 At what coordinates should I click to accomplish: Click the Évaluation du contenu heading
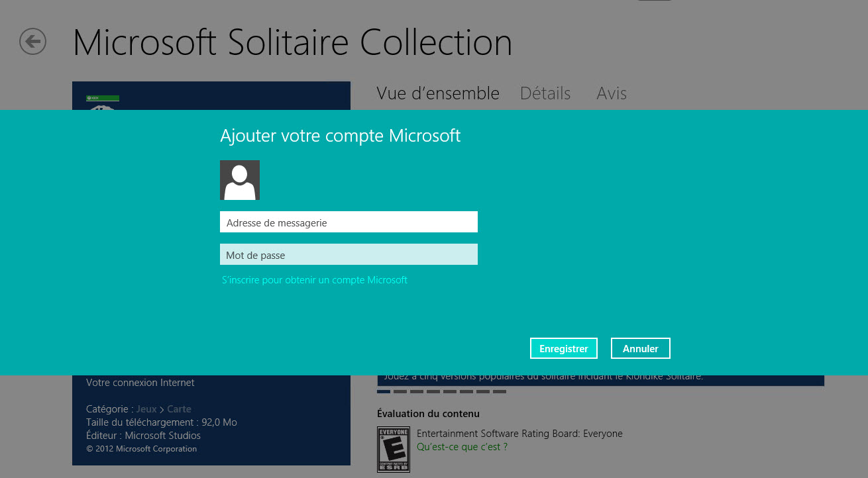[x=428, y=414]
